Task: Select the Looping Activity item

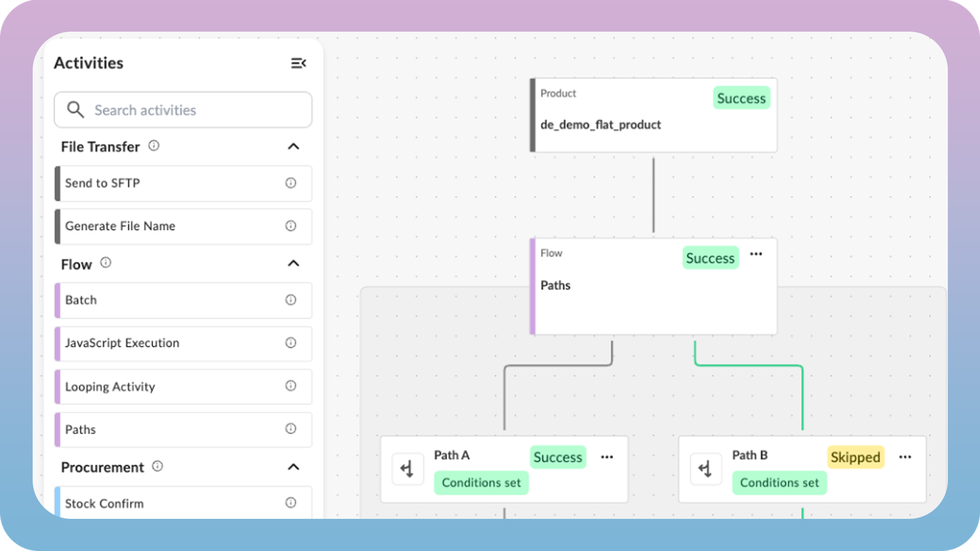Action: pyautogui.click(x=183, y=386)
